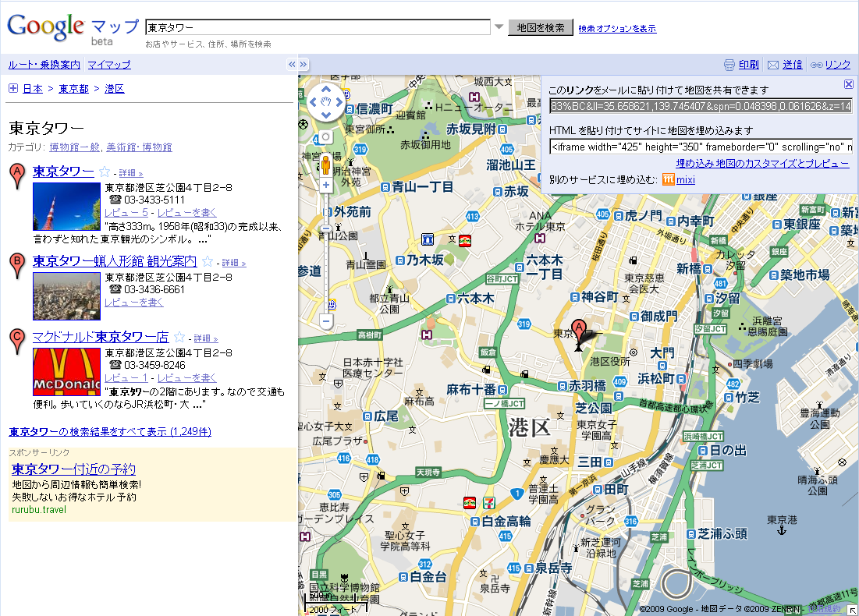
Task: Click the plus icon beside 日本 breadcrumb
Action: tap(13, 88)
